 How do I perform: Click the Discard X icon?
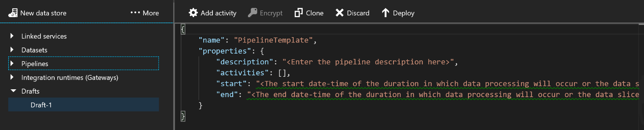pos(340,13)
